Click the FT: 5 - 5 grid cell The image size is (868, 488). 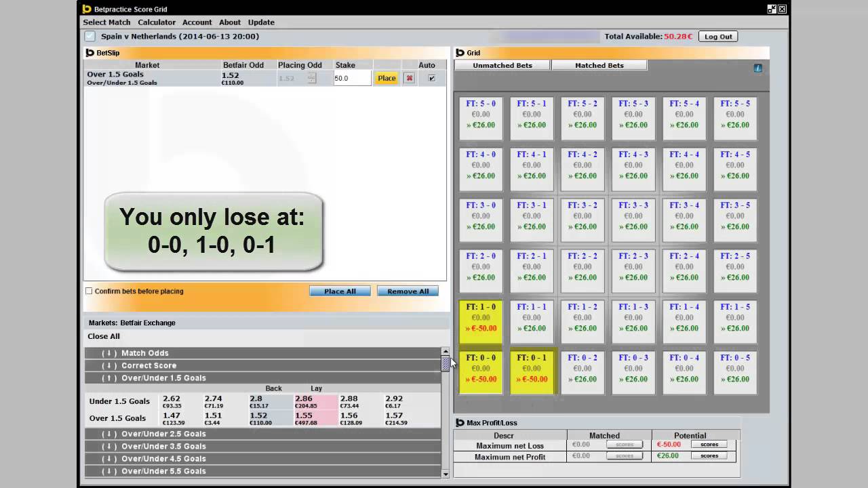tap(735, 119)
